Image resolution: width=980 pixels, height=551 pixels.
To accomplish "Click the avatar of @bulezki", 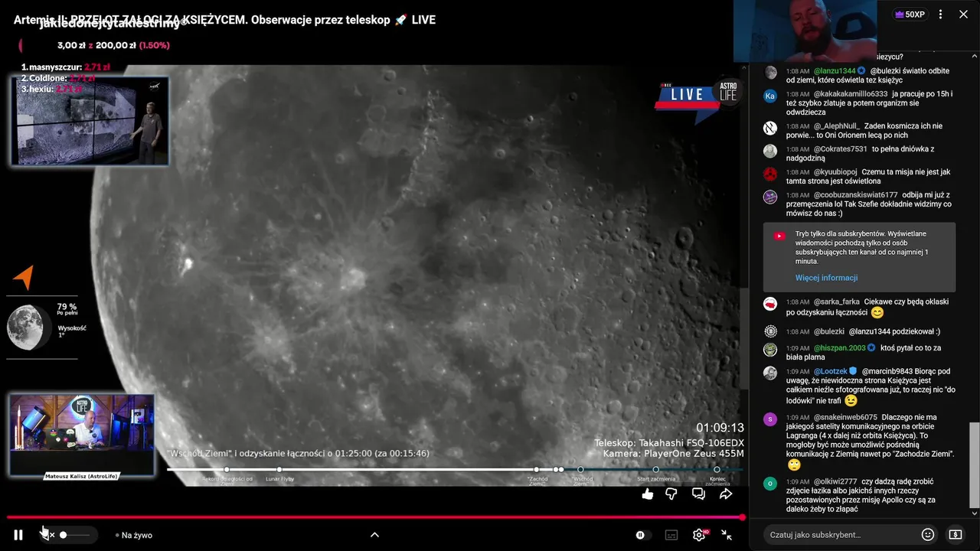I will click(x=770, y=331).
